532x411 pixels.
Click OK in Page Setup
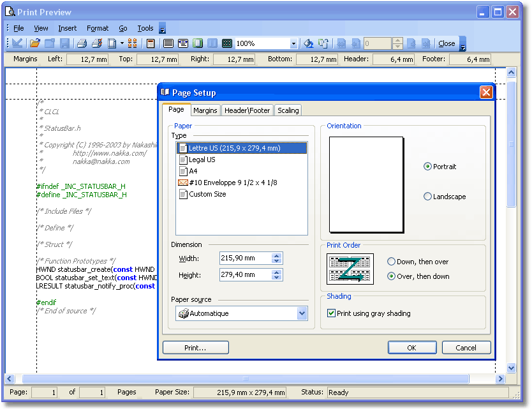[412, 348]
